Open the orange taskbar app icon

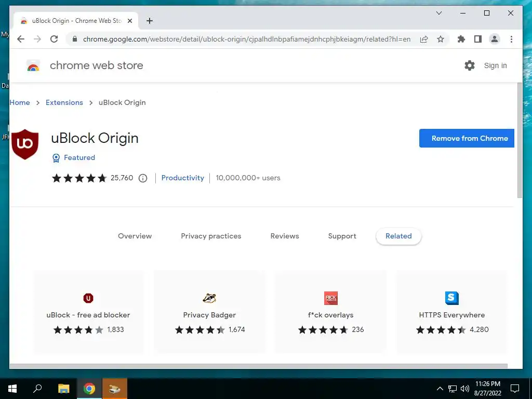pos(115,389)
